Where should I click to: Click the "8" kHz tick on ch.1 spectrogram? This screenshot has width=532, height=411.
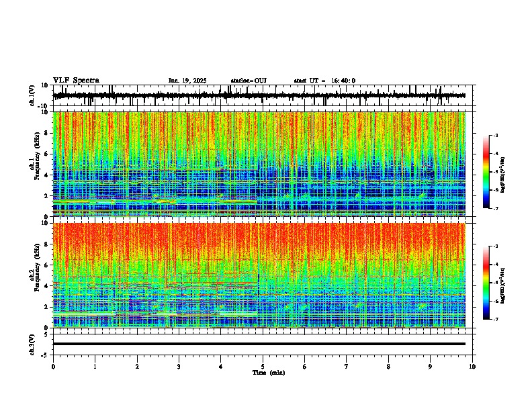[46, 133]
